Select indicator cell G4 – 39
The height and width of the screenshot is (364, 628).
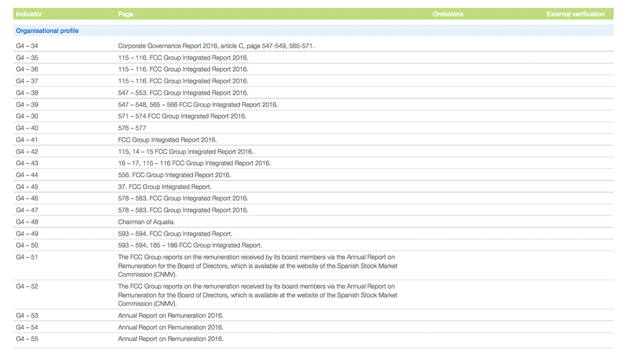pyautogui.click(x=27, y=104)
